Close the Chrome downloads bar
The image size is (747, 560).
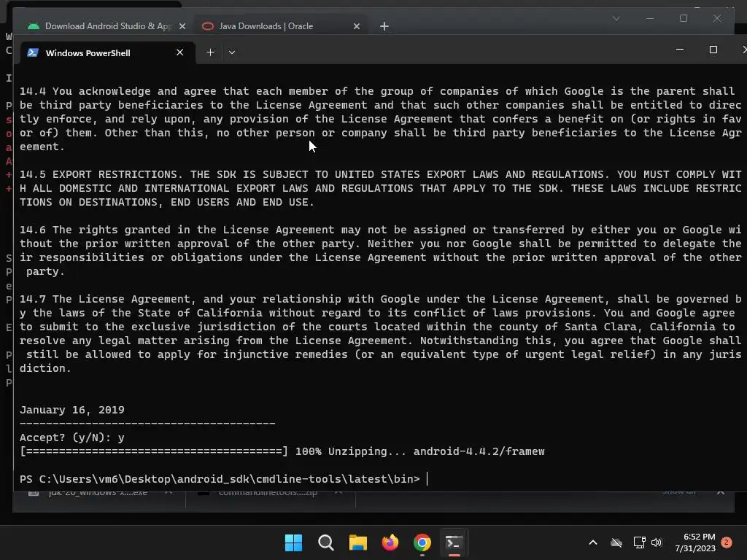point(721,492)
